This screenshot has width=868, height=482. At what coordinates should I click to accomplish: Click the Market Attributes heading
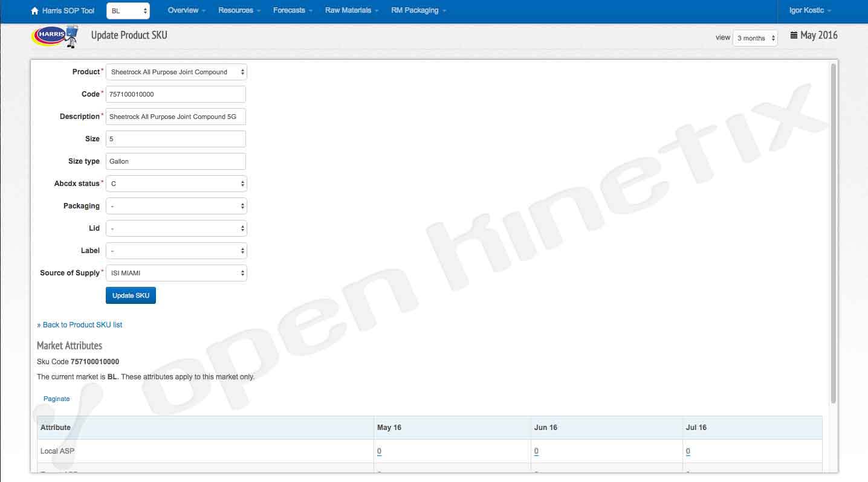[x=70, y=345]
